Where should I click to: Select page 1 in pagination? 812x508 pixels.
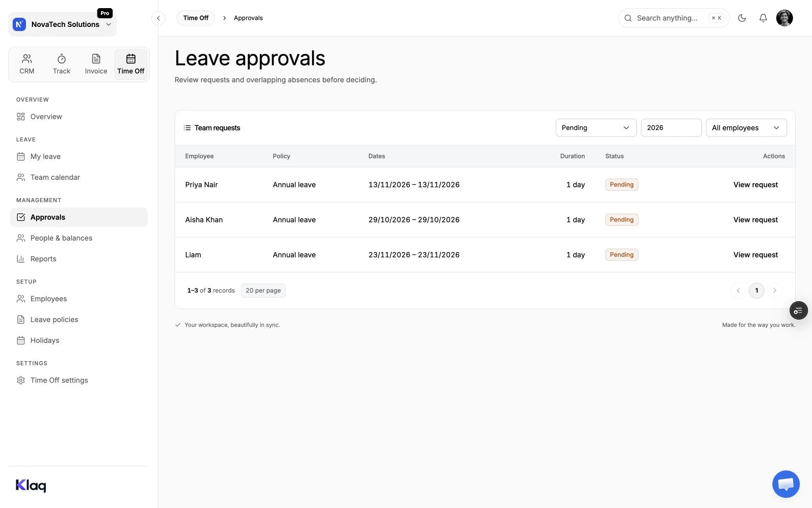757,291
